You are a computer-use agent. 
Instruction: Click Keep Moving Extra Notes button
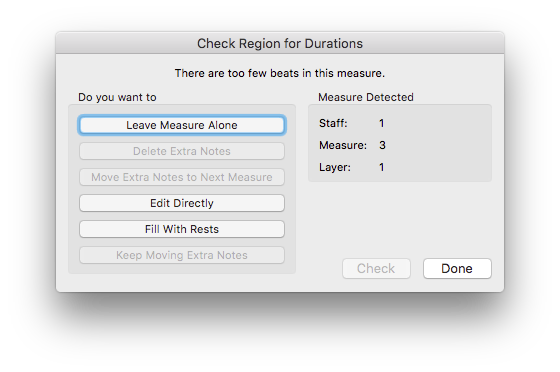tap(182, 255)
